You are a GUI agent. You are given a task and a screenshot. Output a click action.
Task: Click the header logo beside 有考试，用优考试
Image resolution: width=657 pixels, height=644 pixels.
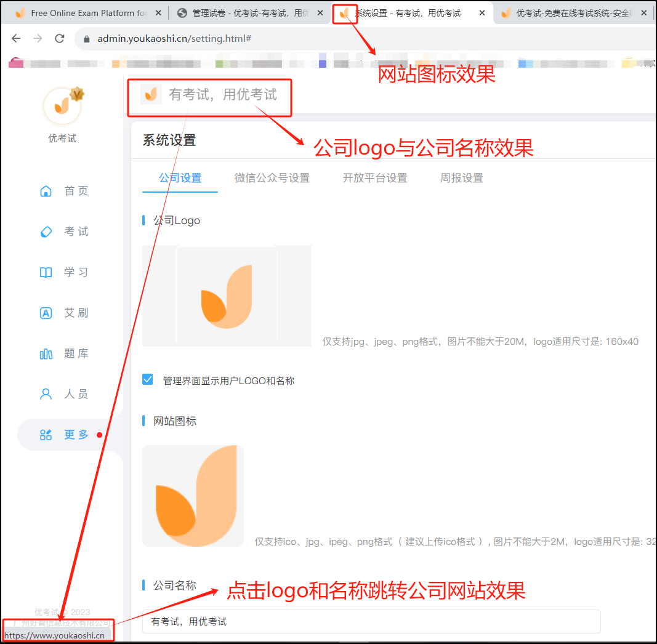tap(151, 94)
